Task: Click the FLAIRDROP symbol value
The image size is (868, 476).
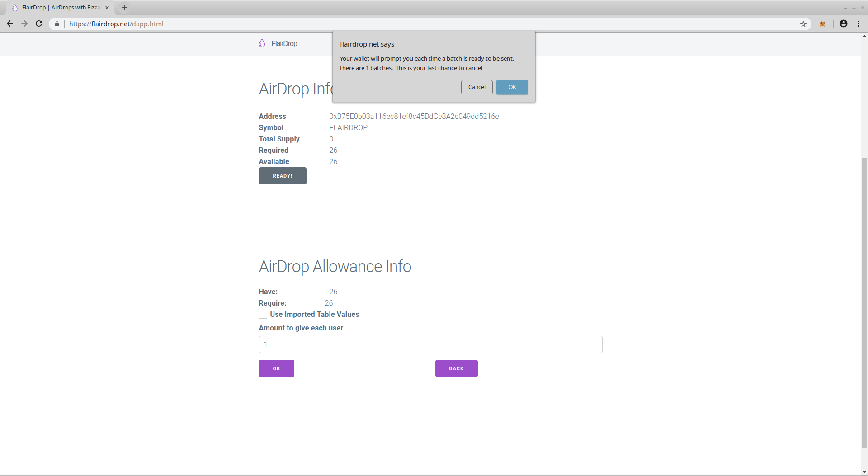Action: [349, 127]
